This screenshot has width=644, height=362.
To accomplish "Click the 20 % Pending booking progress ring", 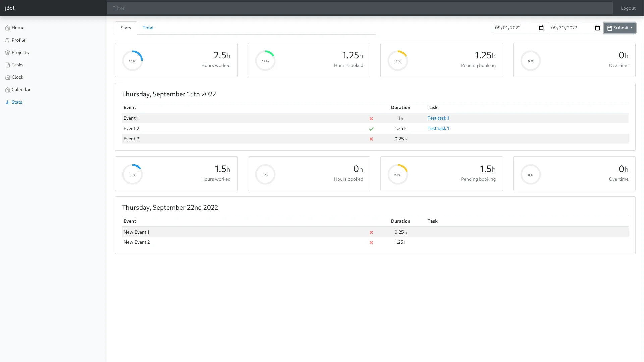I will (x=398, y=174).
